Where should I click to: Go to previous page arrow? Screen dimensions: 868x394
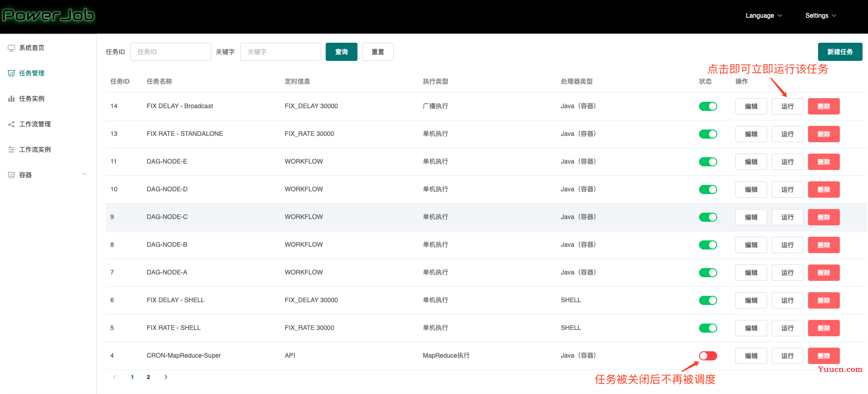tap(114, 377)
